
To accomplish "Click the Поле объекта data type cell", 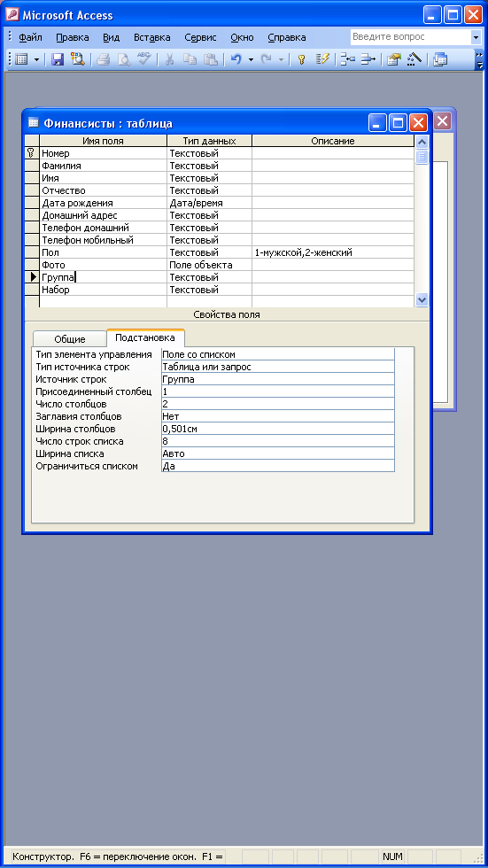I will pyautogui.click(x=209, y=265).
